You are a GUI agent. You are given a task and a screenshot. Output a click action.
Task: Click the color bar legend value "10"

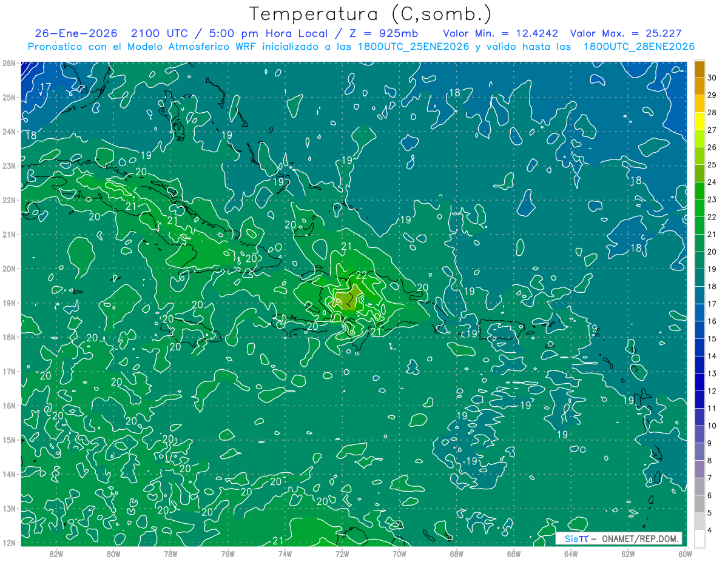point(712,426)
